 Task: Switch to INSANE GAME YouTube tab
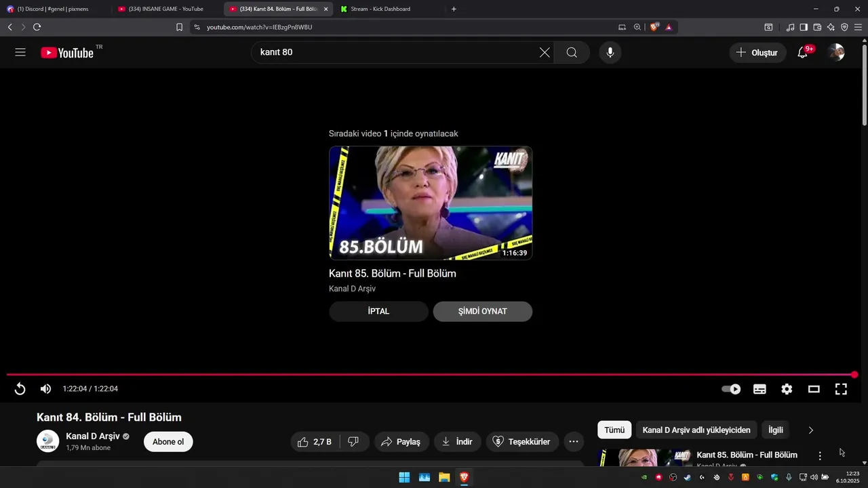(x=166, y=9)
